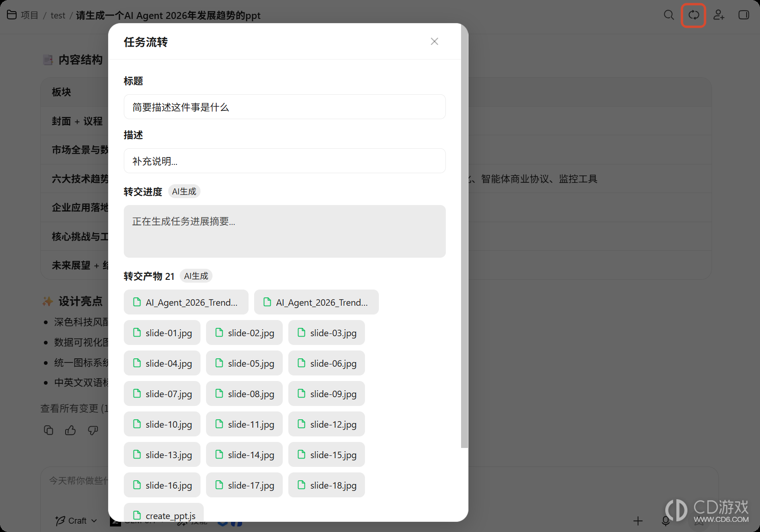Click the 转交进度 summary text area
Screen dimensions: 760x532
tap(285, 231)
